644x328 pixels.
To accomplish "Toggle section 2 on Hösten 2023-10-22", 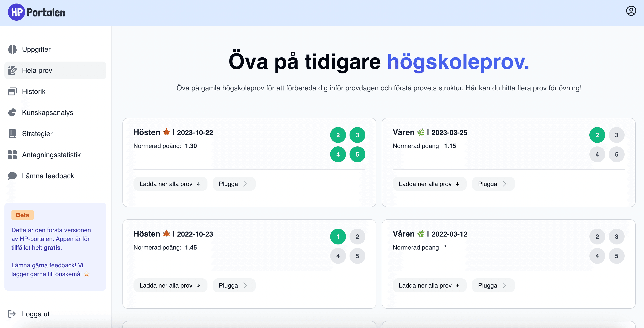I will click(338, 135).
